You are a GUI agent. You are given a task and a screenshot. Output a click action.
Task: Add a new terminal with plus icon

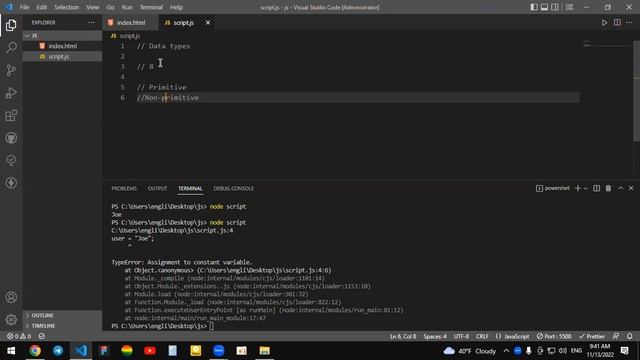tap(578, 188)
